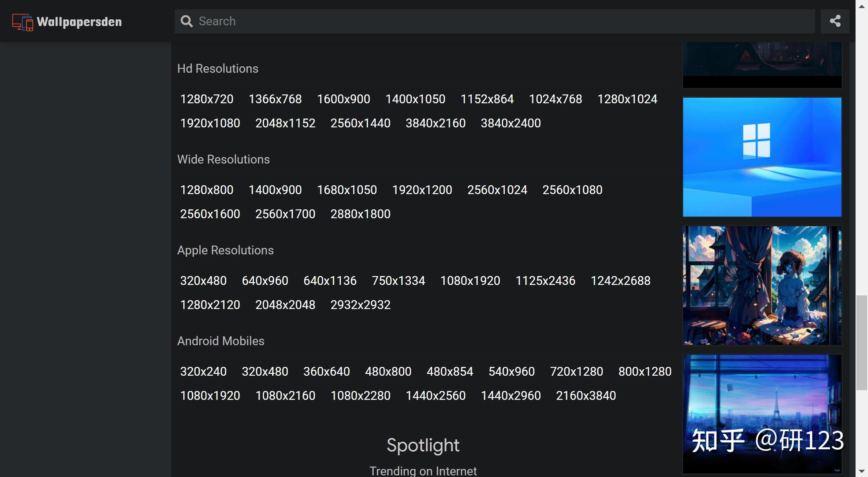Open the 2560x1024 resolution
This screenshot has height=477, width=868.
coord(497,190)
